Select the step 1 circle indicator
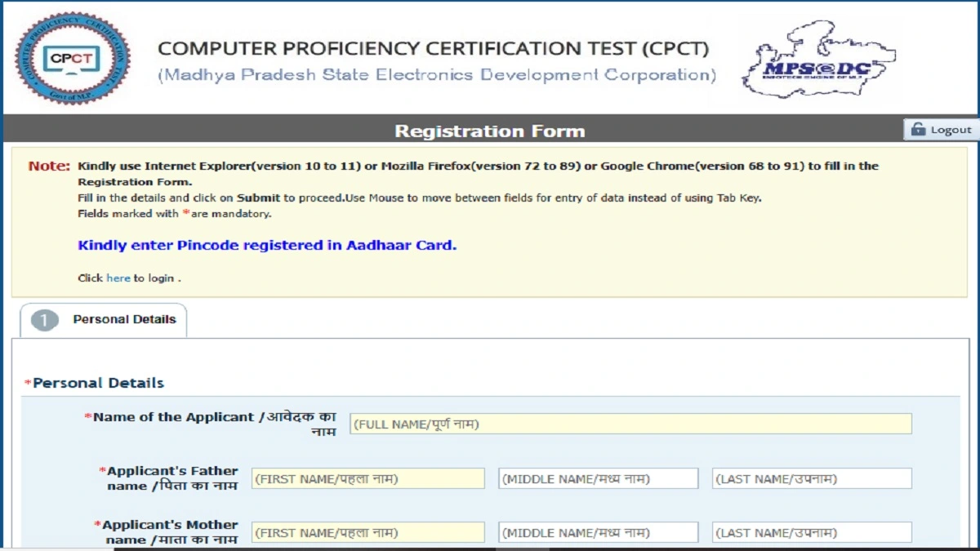 click(x=47, y=320)
